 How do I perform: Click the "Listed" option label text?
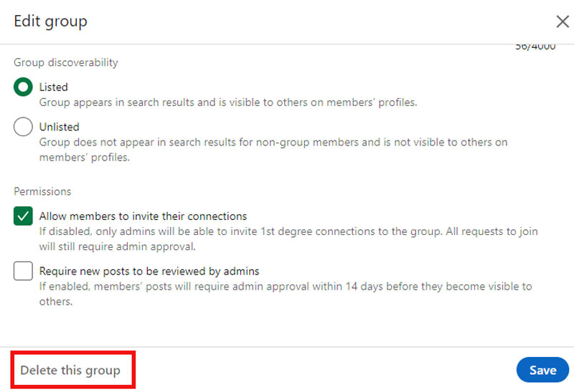click(x=54, y=87)
